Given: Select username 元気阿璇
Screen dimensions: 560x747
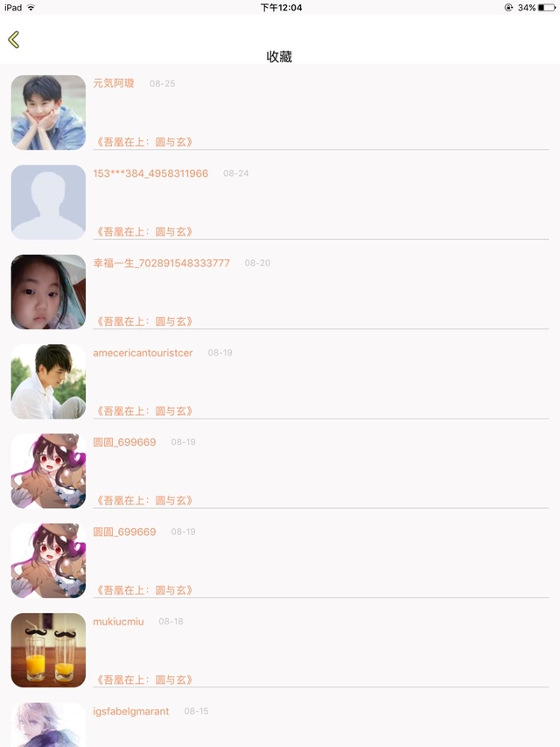Looking at the screenshot, I should pos(114,83).
